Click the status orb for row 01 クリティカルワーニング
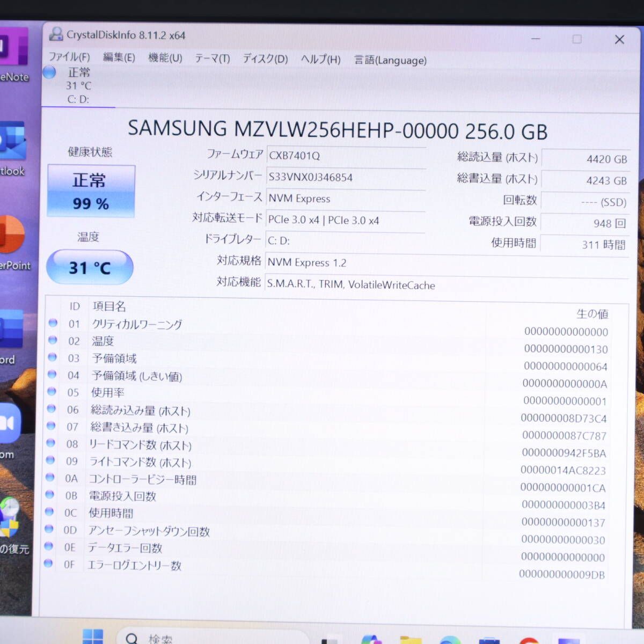Viewport: 644px width, 644px height. [53, 323]
